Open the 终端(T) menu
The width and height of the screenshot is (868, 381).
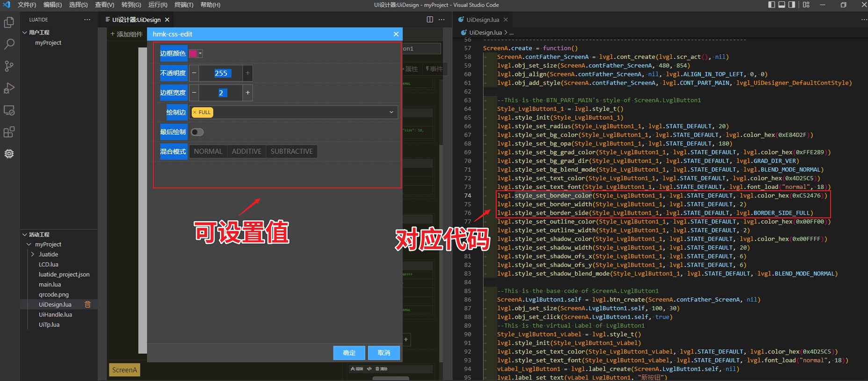tap(183, 5)
